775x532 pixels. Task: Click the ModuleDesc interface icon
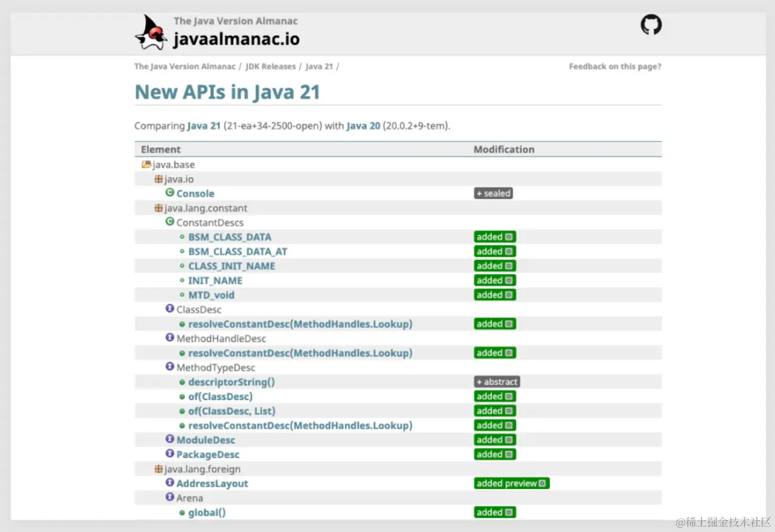tap(170, 439)
